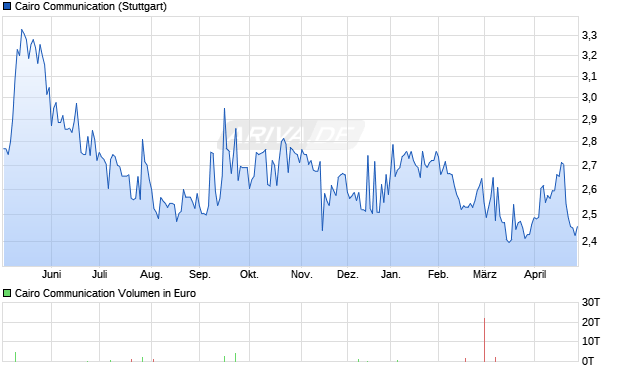The height and width of the screenshot is (371, 620).
Task: Click the 'Okt.' month label
Action: (249, 274)
